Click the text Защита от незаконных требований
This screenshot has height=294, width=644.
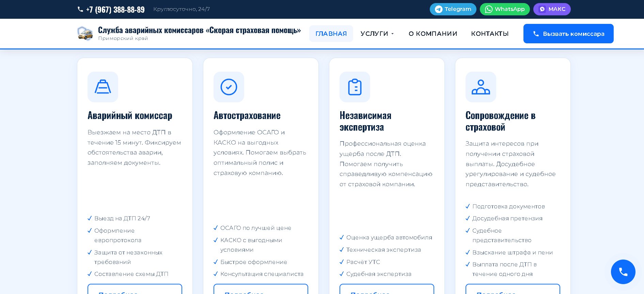tap(128, 257)
